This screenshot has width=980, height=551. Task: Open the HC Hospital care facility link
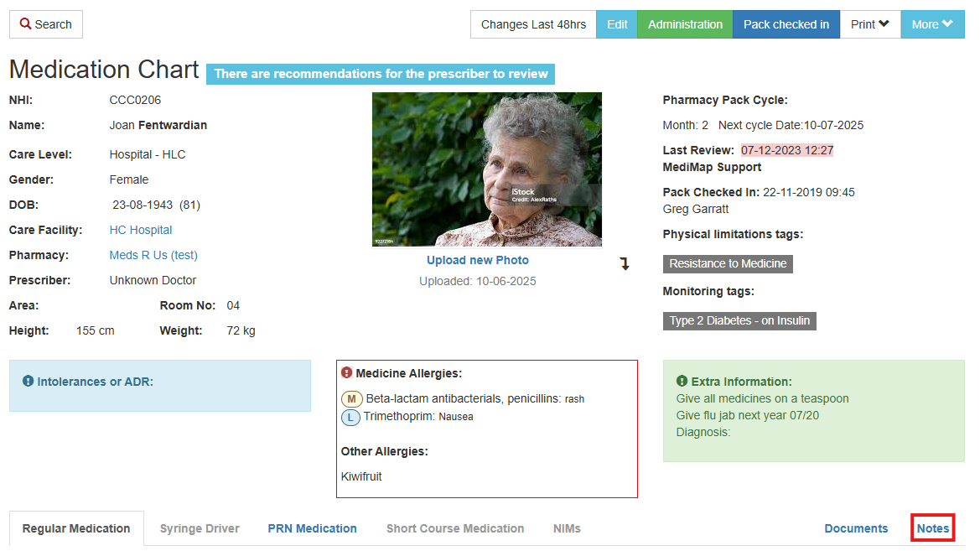141,230
